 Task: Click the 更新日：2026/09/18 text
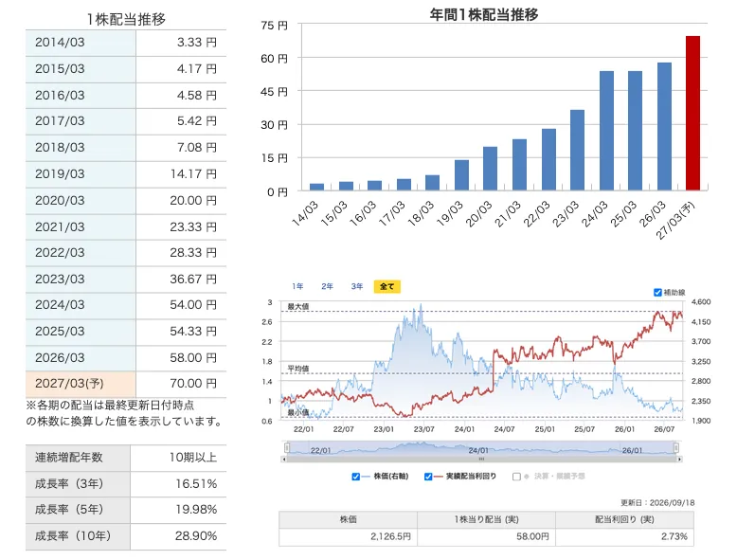pos(657,502)
